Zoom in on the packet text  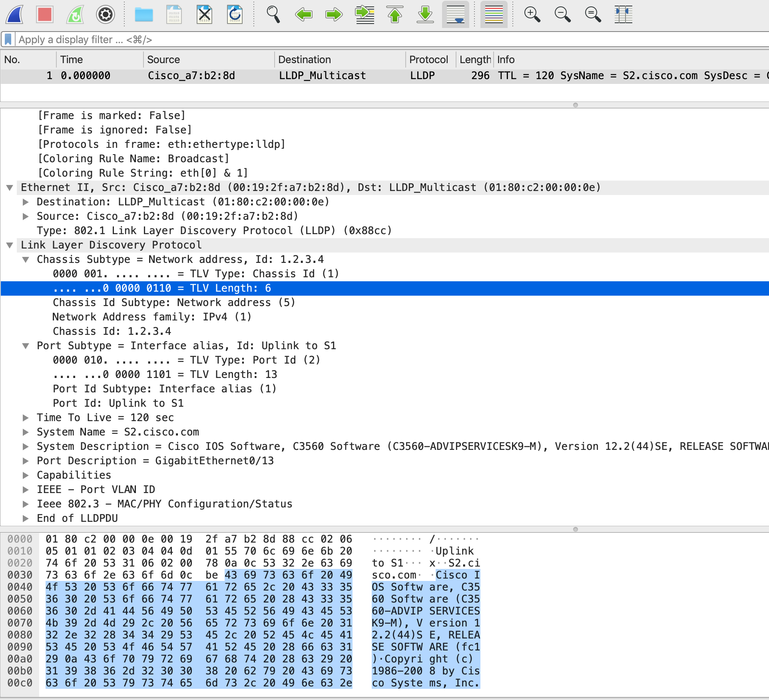[x=531, y=15]
